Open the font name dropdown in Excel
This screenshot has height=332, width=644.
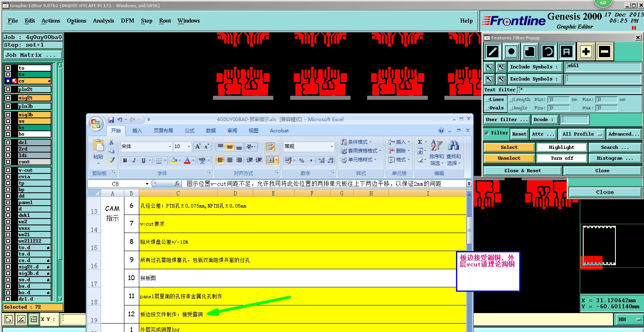point(170,146)
